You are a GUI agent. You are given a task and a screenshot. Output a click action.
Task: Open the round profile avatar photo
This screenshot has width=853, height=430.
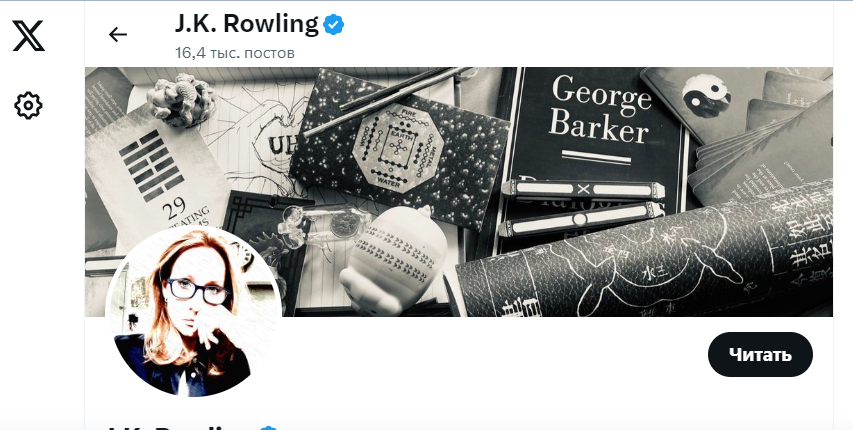coord(193,311)
